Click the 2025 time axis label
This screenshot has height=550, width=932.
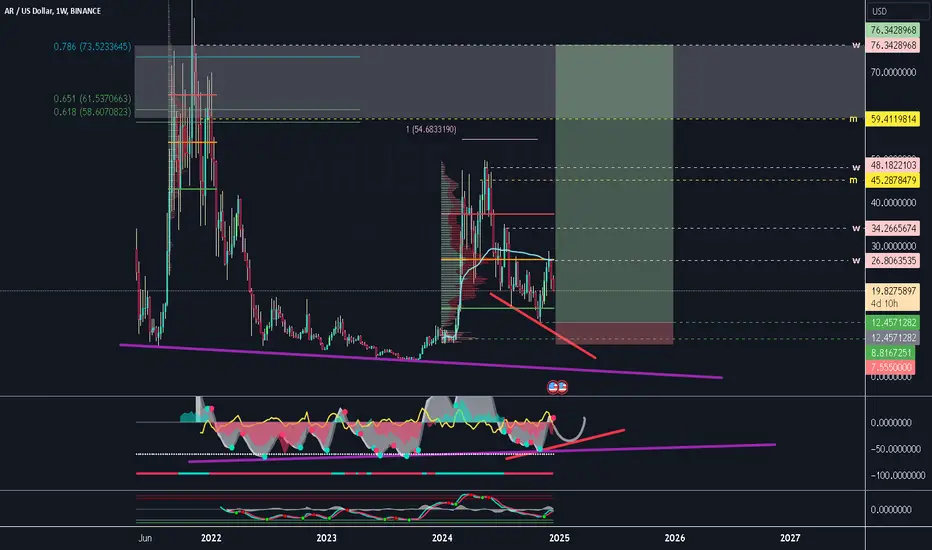point(559,538)
